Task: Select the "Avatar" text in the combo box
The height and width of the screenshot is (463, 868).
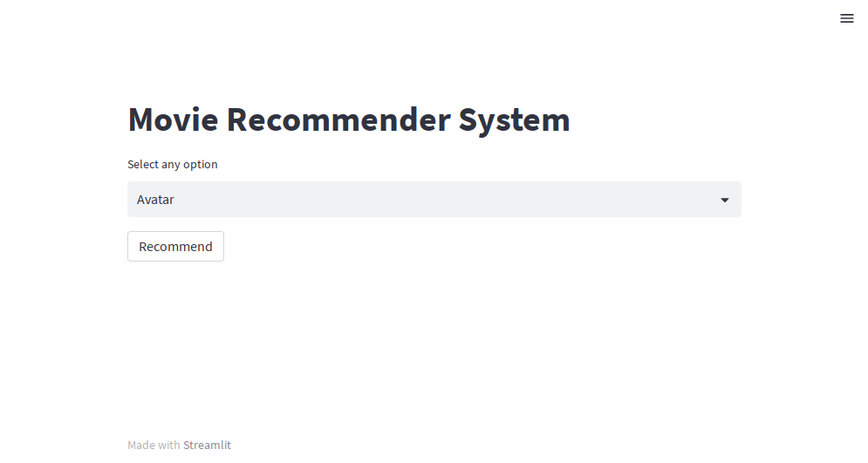Action: tap(155, 200)
